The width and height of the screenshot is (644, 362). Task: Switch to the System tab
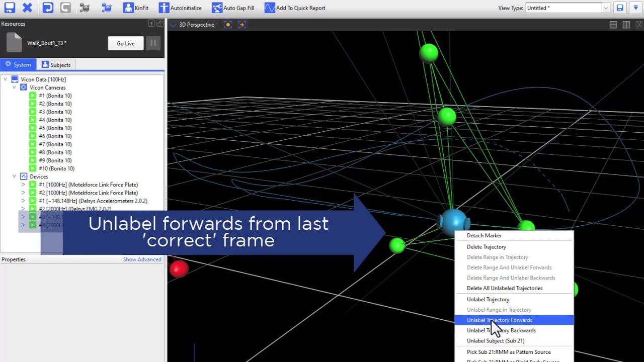point(18,64)
